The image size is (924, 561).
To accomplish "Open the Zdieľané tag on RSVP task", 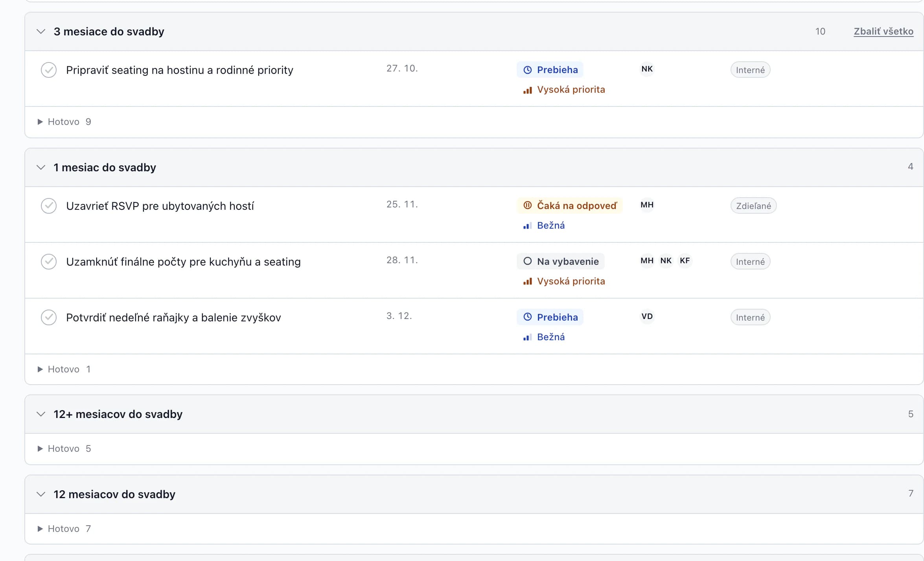I will point(753,206).
